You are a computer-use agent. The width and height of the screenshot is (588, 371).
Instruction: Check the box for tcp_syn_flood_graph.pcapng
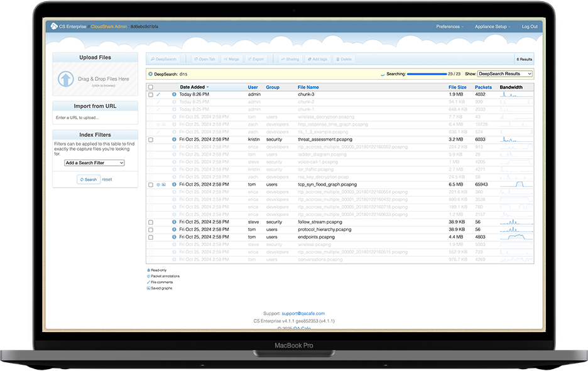(x=151, y=185)
